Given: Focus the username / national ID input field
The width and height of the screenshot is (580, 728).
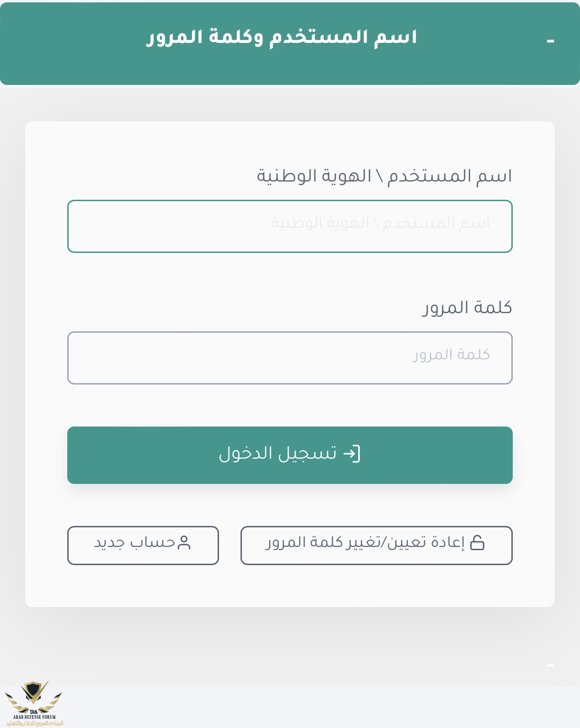Looking at the screenshot, I should pos(290,226).
